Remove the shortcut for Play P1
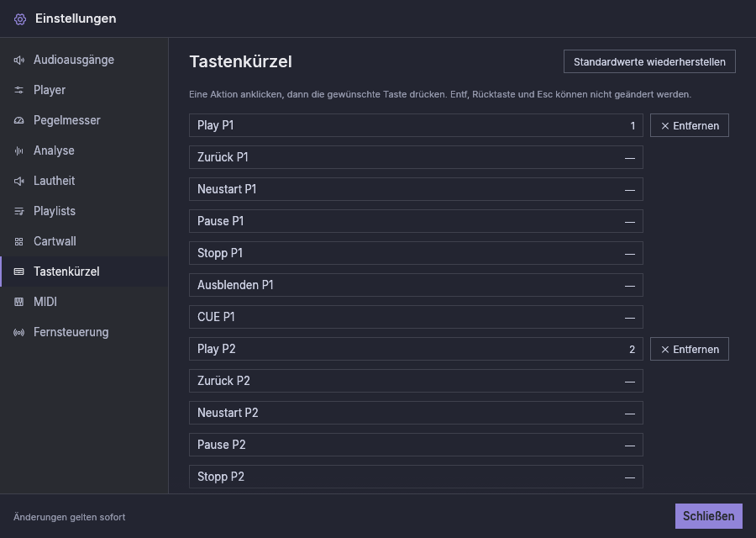 click(x=690, y=125)
